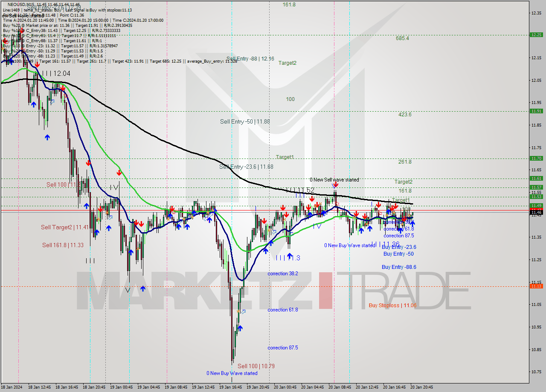Select the '0 New Sell wave started' annotation

click(x=334, y=180)
